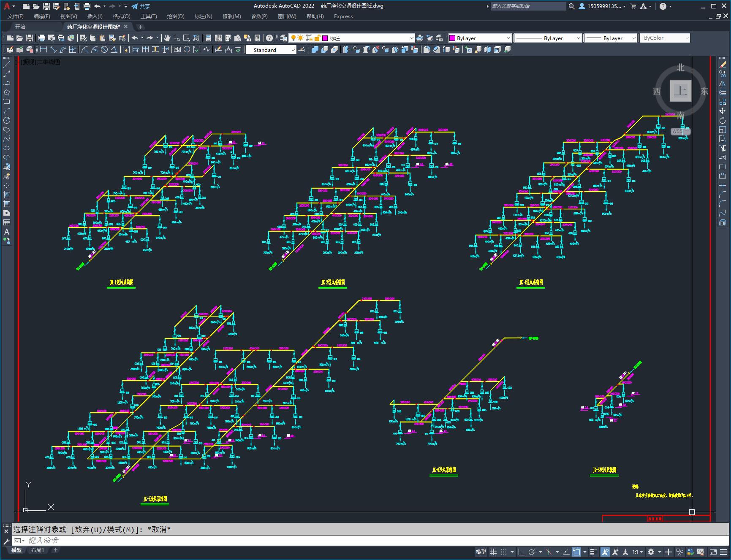The image size is (731, 560).
Task: Open the Layer Properties Manager
Action: coord(283,38)
